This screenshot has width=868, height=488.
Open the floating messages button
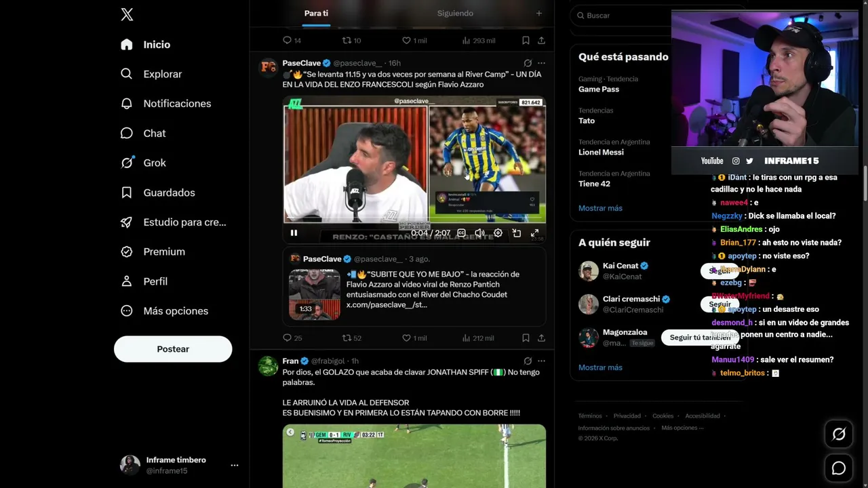coord(839,468)
